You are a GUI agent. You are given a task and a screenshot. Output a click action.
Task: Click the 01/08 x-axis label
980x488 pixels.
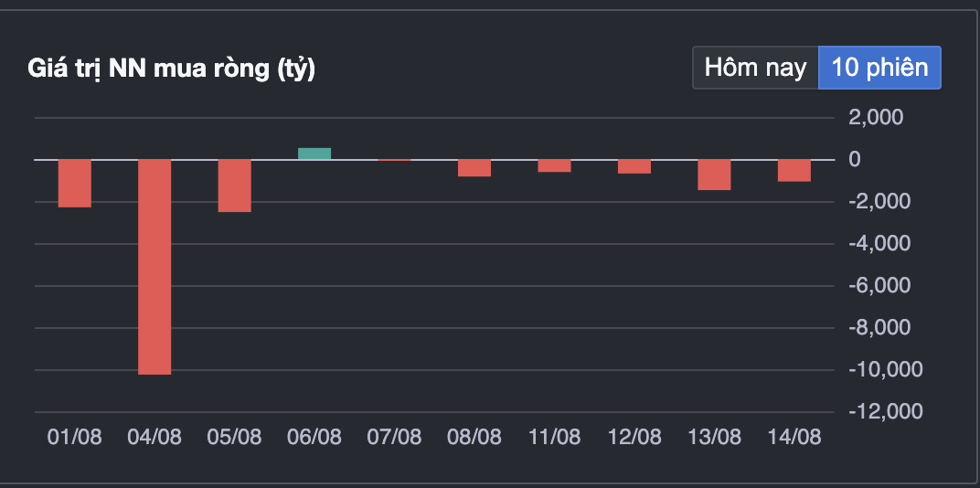[75, 437]
